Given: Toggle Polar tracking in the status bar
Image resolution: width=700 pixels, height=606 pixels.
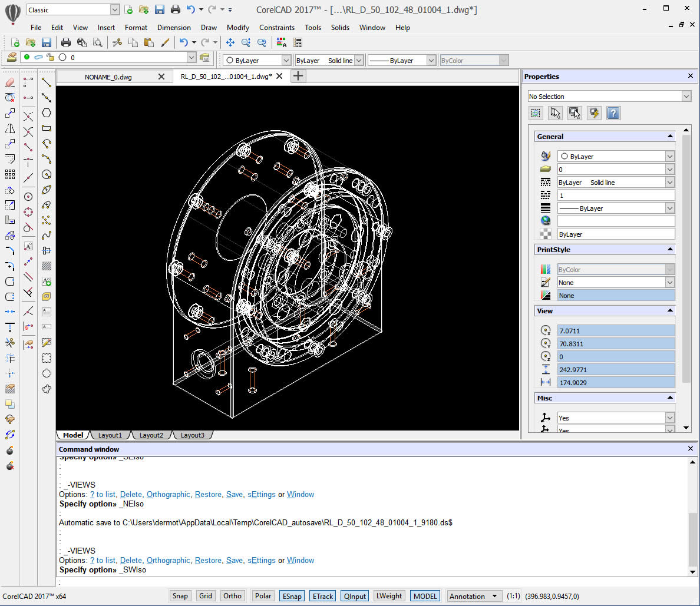Looking at the screenshot, I should click(x=263, y=596).
